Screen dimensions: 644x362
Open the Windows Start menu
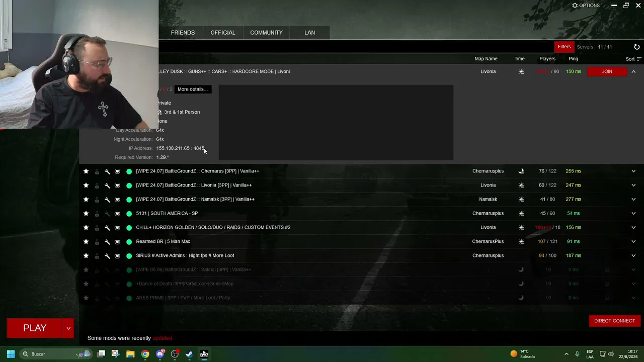tap(11, 354)
